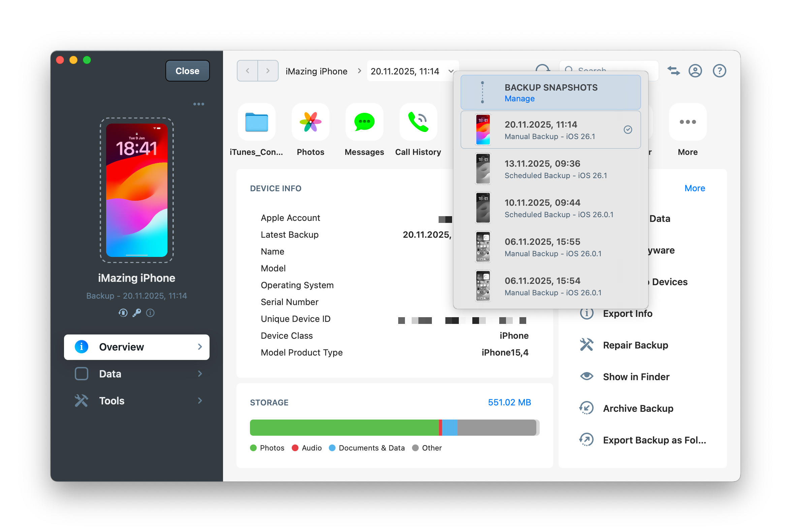Open the account profile icon

point(695,71)
